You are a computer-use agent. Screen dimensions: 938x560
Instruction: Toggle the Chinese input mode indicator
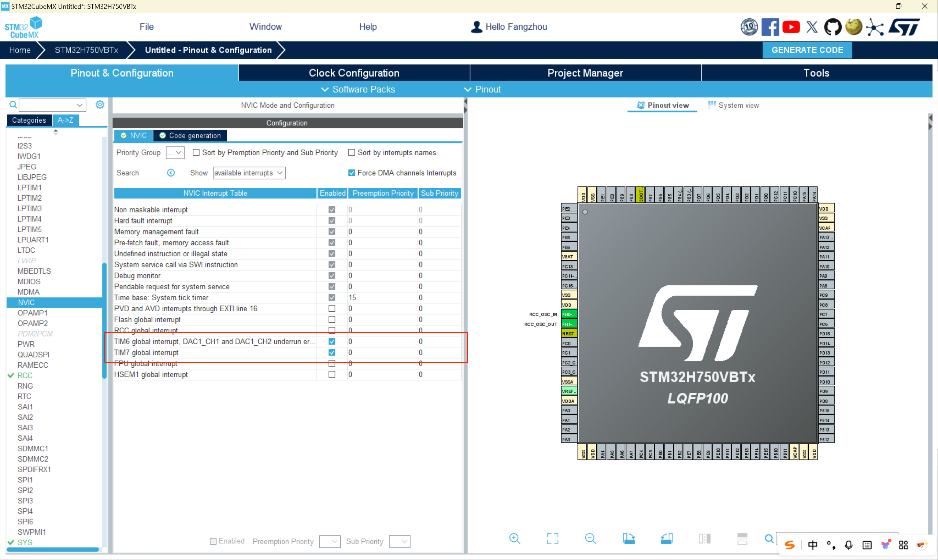pyautogui.click(x=813, y=545)
